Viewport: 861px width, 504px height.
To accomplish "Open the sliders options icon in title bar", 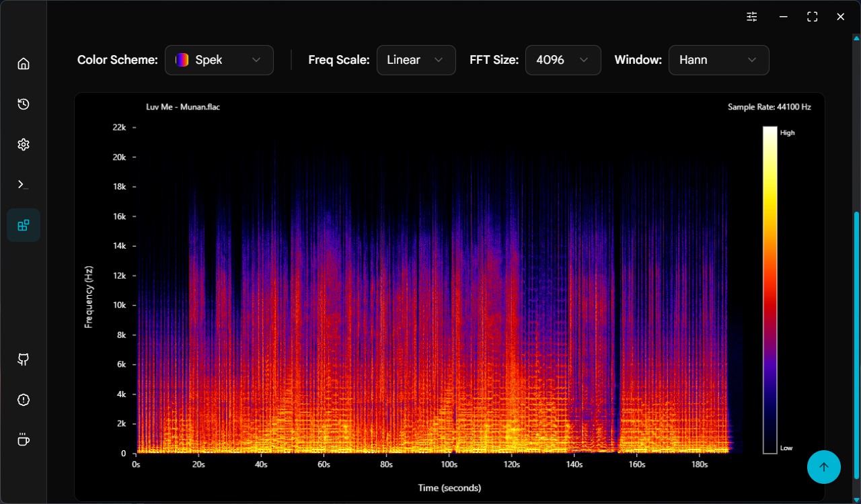I will click(752, 17).
